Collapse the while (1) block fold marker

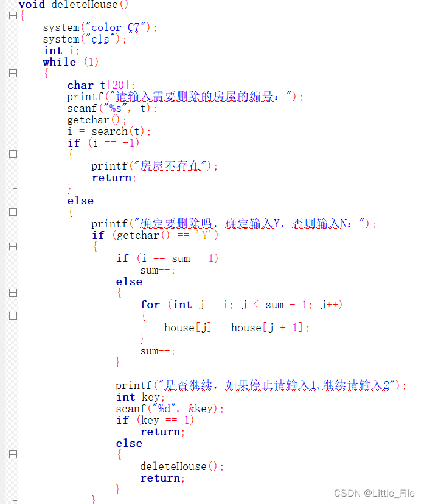coord(13,74)
